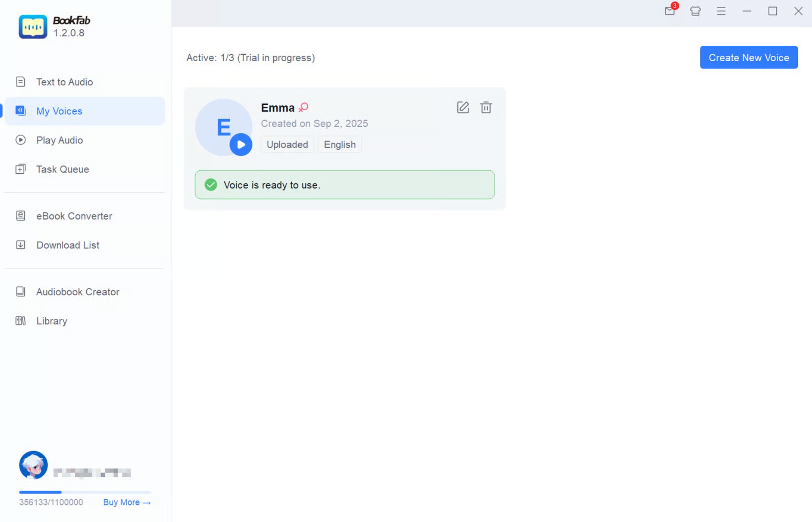The height and width of the screenshot is (522, 812).
Task: Open the skin theme shirt icon
Action: coord(695,11)
